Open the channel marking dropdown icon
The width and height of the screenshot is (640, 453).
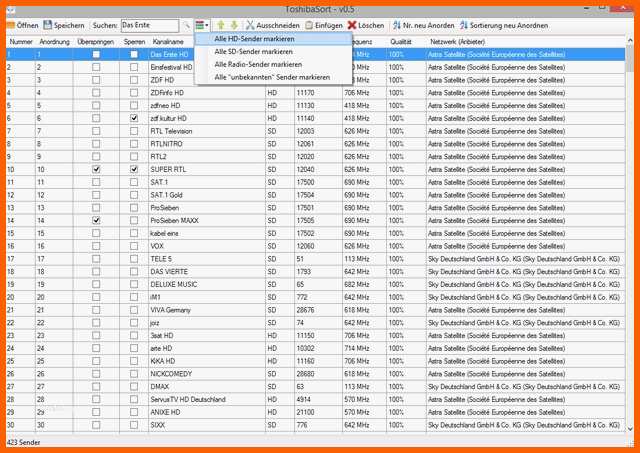click(202, 25)
